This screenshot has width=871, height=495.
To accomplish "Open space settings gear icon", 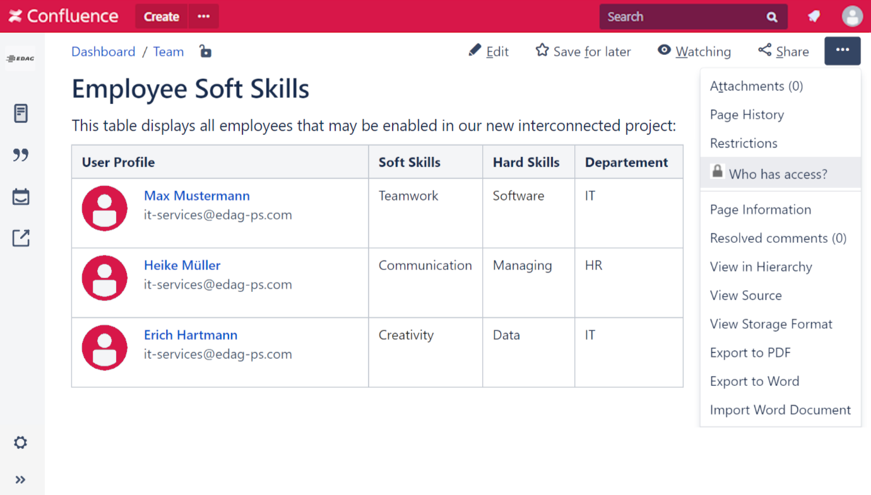I will click(x=21, y=442).
